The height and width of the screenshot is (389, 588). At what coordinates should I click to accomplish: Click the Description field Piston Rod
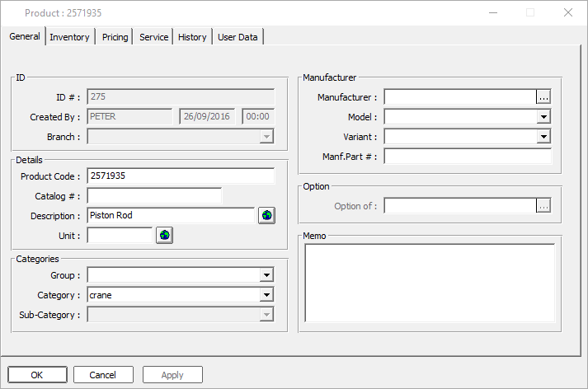pyautogui.click(x=171, y=215)
